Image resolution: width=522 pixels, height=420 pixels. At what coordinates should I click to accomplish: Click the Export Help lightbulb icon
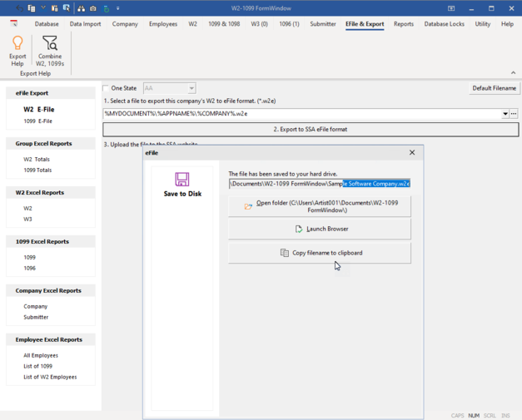pyautogui.click(x=17, y=43)
